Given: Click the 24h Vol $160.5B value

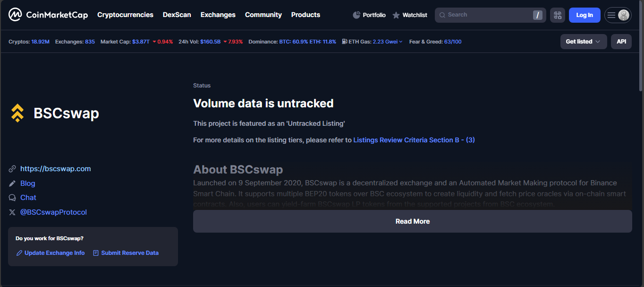Looking at the screenshot, I should click(x=210, y=42).
